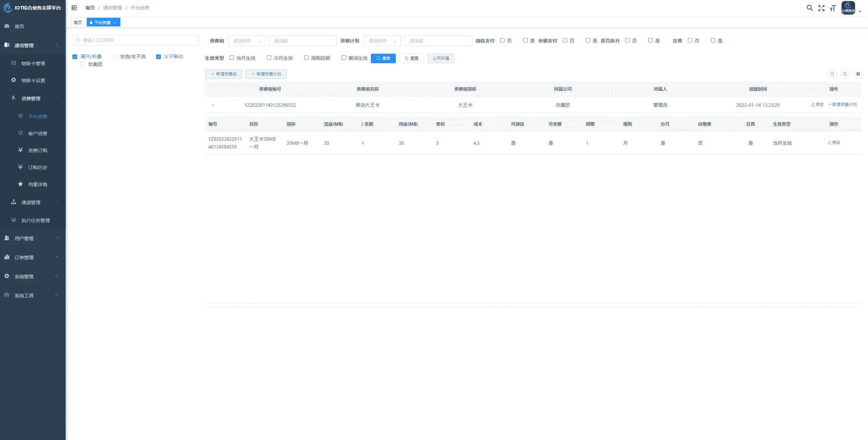Click the 新增资费组 button
Screen dimensions: 868x440
coord(223,74)
